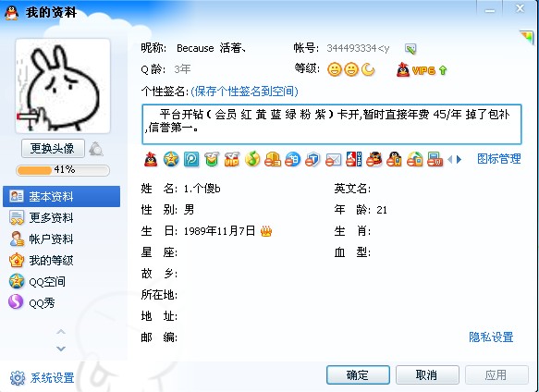
Task: Open the QQ Zone star service icon
Action: click(x=171, y=160)
